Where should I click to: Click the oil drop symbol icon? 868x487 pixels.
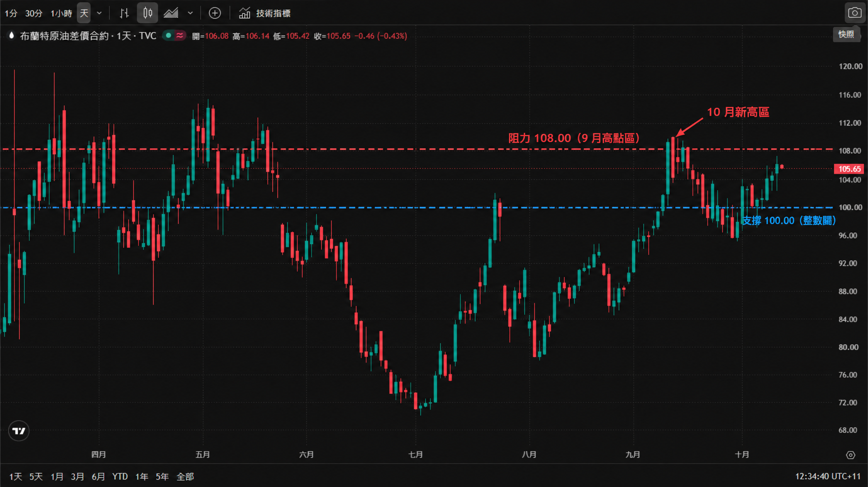coord(12,36)
